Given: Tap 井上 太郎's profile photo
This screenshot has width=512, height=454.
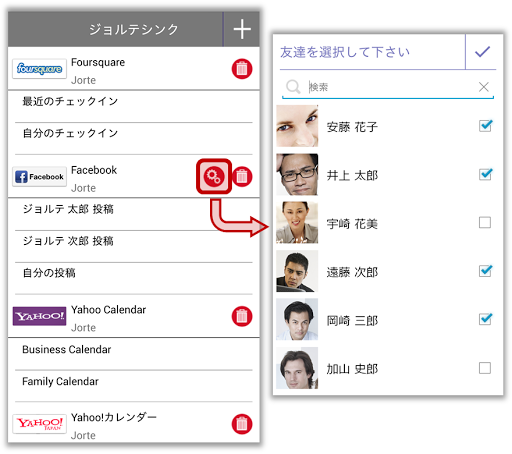Looking at the screenshot, I should coord(297,174).
